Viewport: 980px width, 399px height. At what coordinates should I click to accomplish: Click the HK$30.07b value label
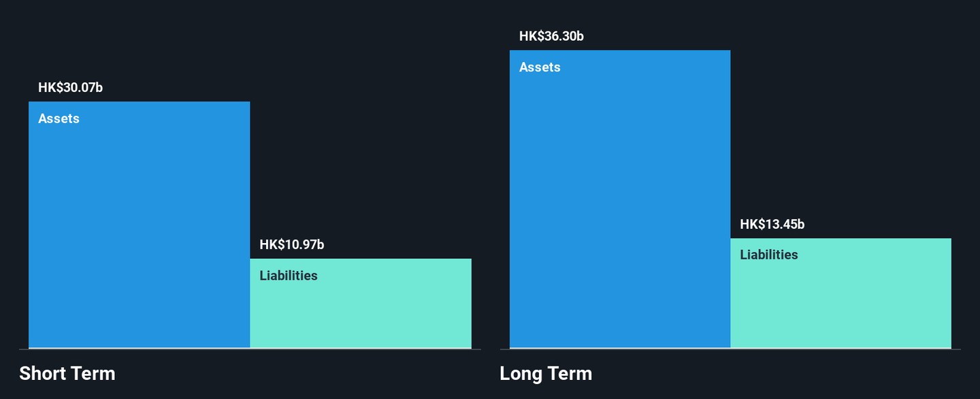pos(70,87)
